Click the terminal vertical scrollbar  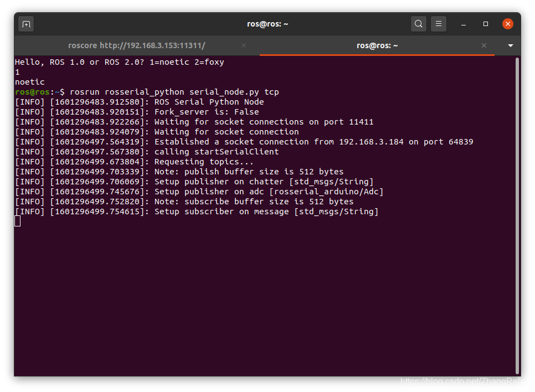[x=517, y=215]
